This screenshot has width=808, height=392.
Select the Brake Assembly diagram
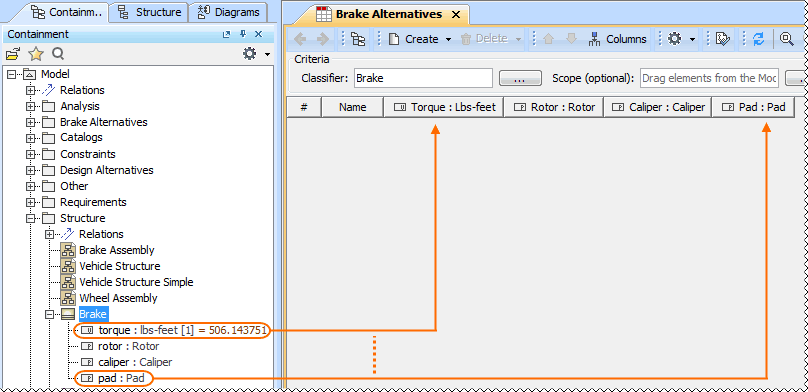pyautogui.click(x=116, y=250)
